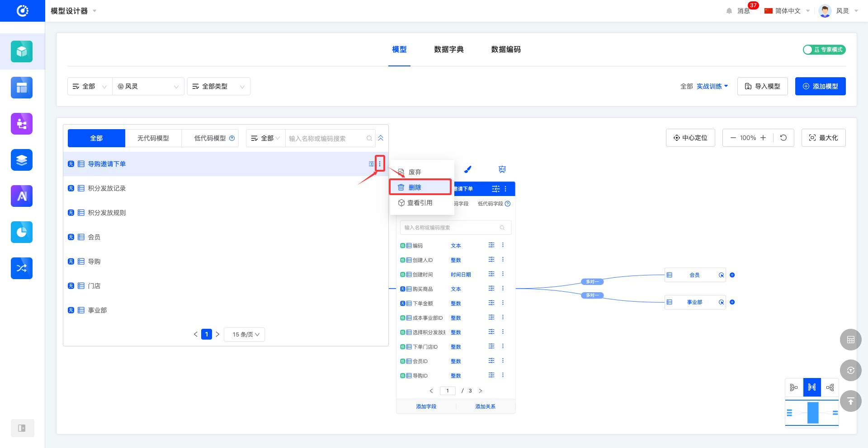Open the 简体中文 language dropdown

click(787, 11)
